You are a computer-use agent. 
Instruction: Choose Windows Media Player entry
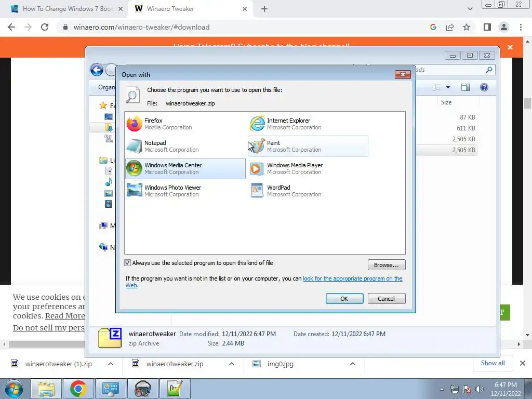coord(308,169)
